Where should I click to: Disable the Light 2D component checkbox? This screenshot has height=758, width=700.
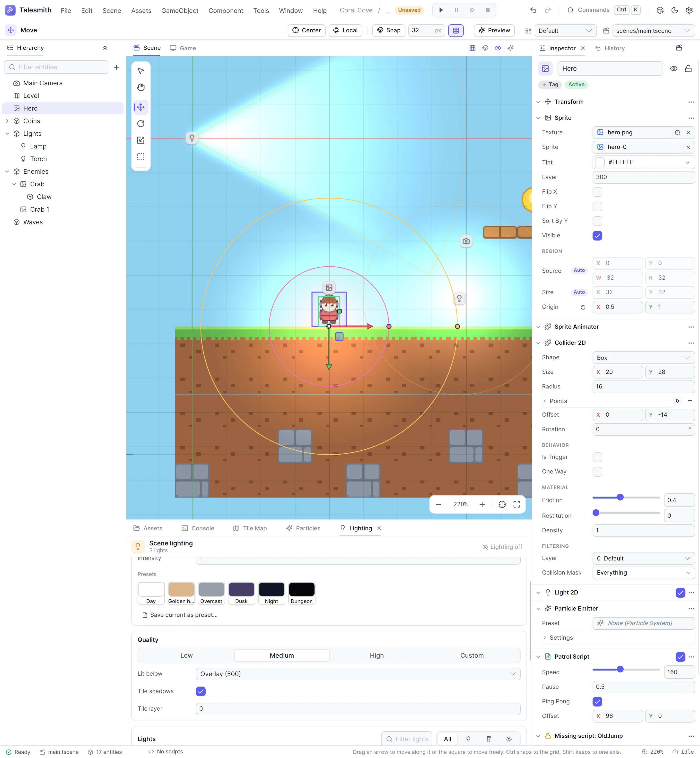[x=680, y=593]
